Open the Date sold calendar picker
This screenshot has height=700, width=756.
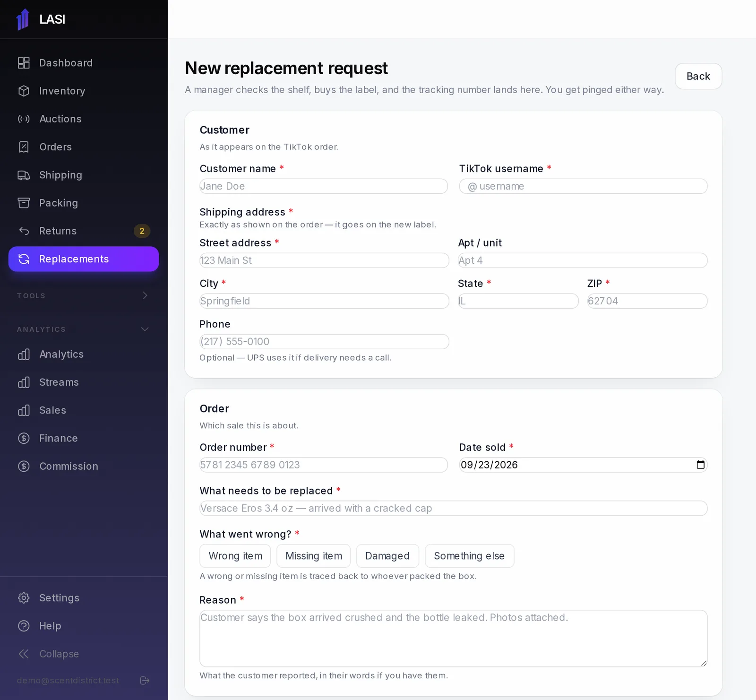coord(700,465)
